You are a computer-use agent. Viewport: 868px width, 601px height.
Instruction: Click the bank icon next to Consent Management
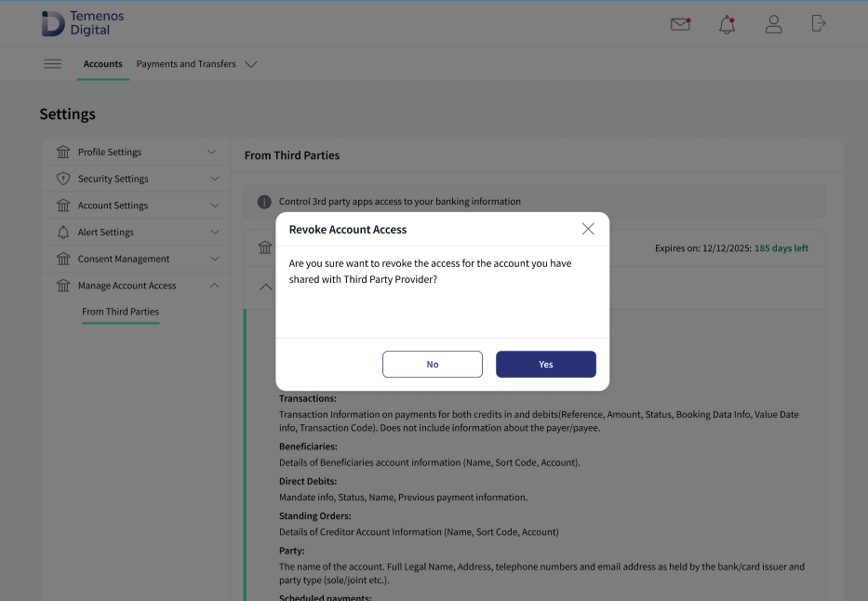pos(63,259)
